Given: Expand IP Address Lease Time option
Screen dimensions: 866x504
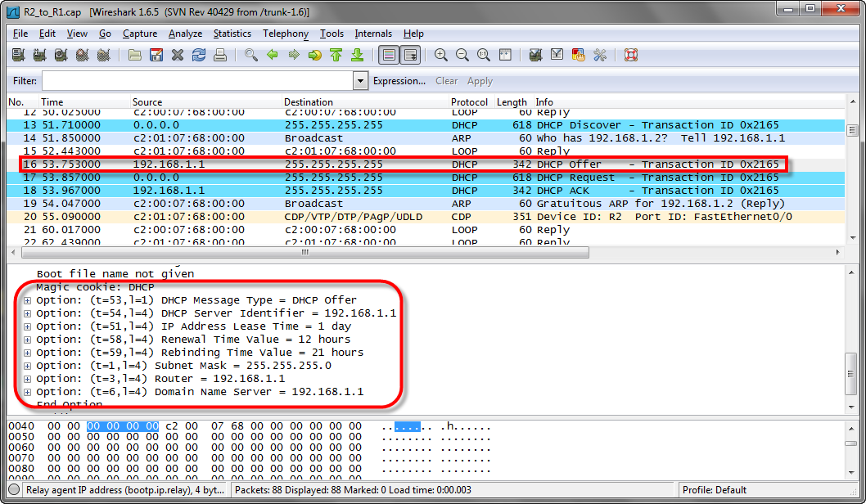Looking at the screenshot, I should (27, 326).
